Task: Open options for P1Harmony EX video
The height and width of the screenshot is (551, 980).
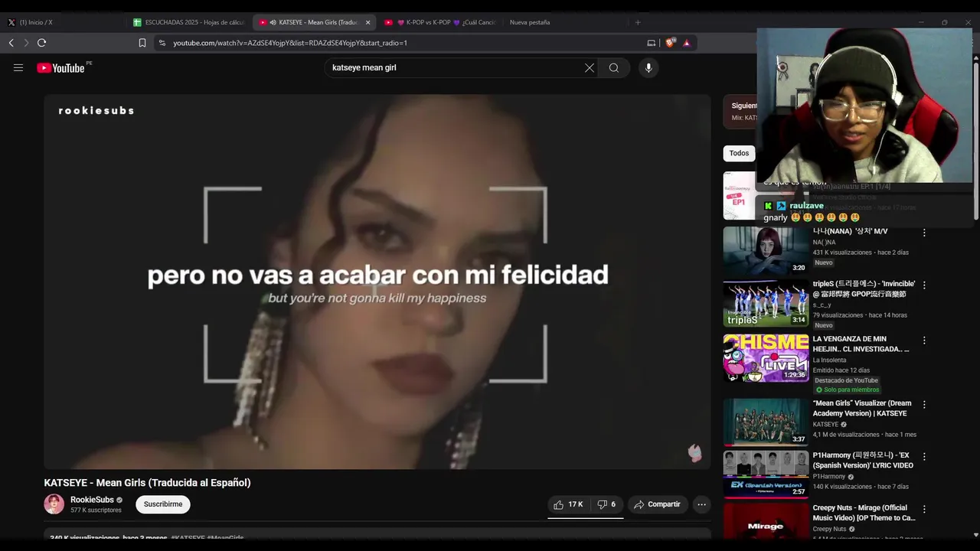Action: click(924, 456)
